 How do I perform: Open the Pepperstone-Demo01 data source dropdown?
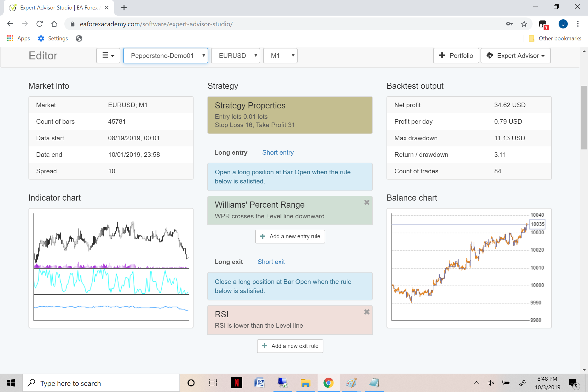coord(166,56)
